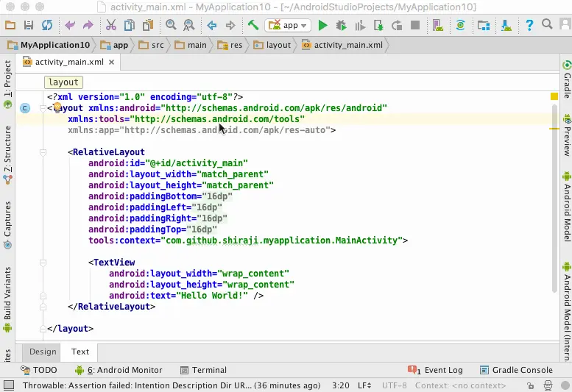Open file via the toolbar folder icon
The image size is (572, 392).
pyautogui.click(x=10, y=25)
